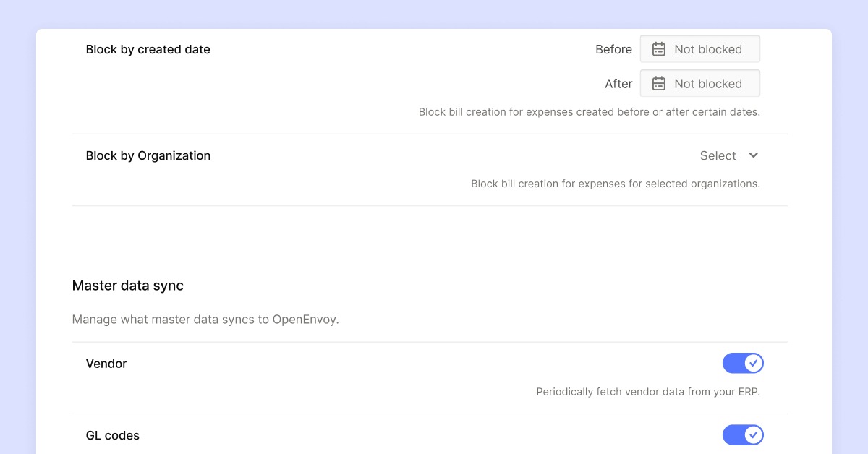Image resolution: width=868 pixels, height=454 pixels.
Task: Click the After 'Not blocked' date button
Action: click(x=699, y=83)
